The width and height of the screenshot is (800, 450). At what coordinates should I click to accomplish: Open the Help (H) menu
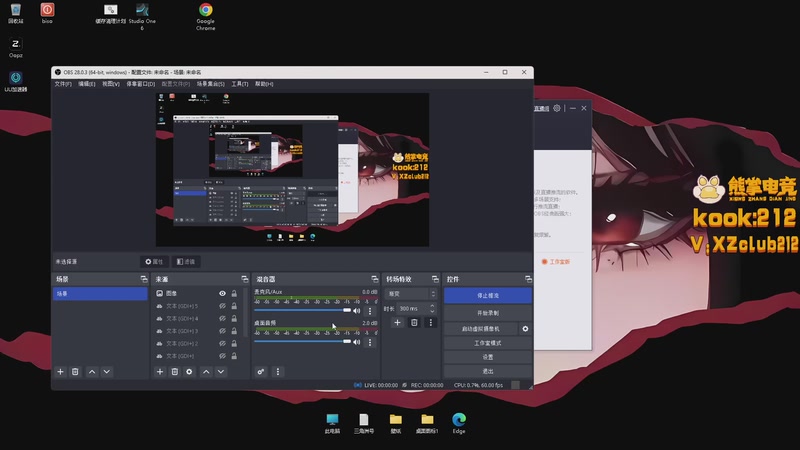[x=264, y=84]
